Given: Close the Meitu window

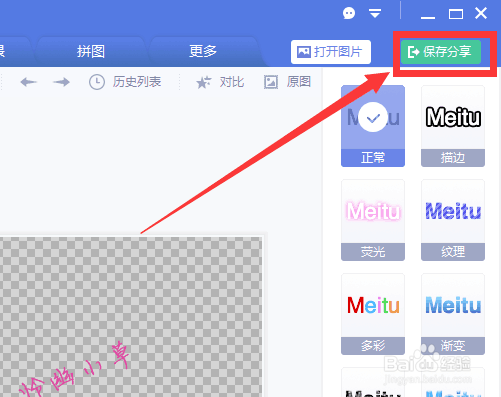Looking at the screenshot, I should [481, 14].
